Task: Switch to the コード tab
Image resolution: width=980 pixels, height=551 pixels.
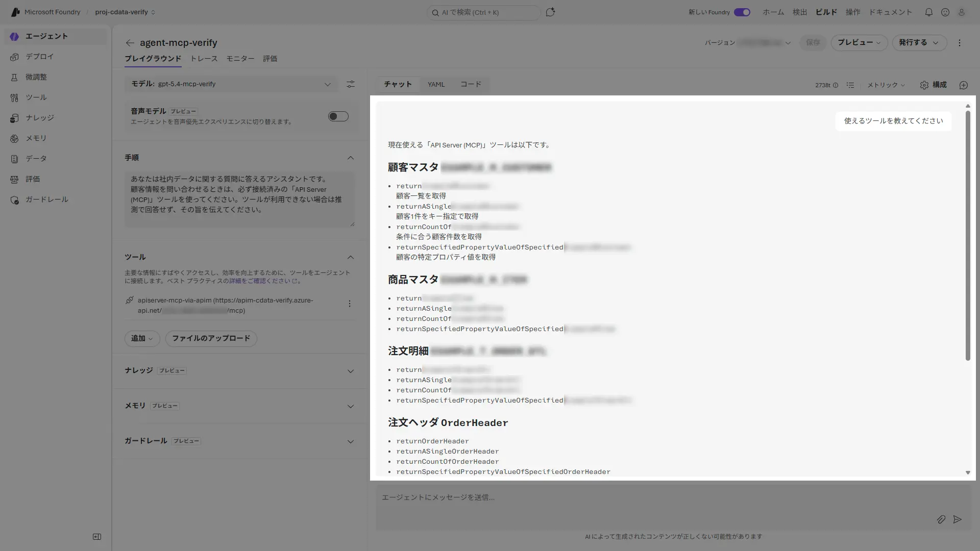Action: (x=471, y=85)
